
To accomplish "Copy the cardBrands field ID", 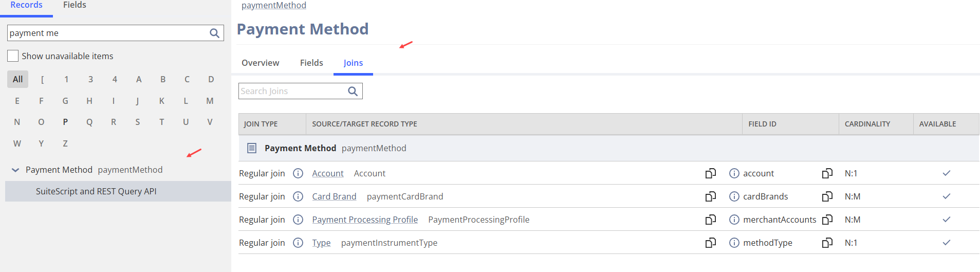I will click(827, 196).
